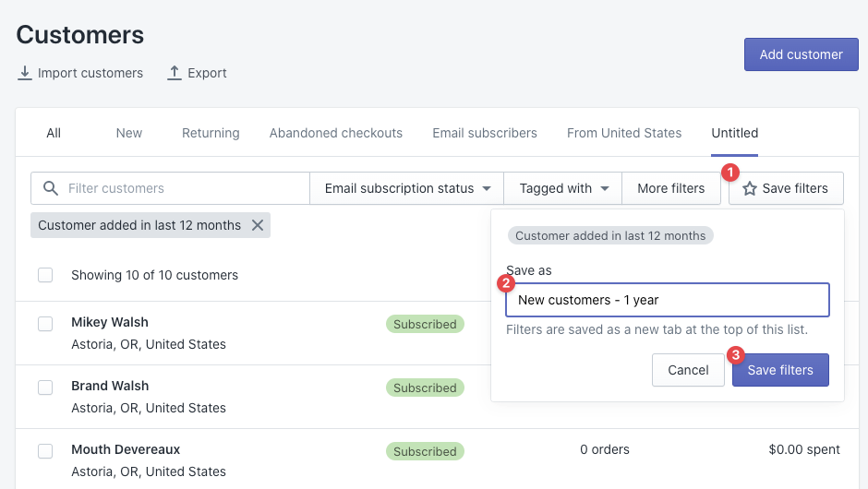Image resolution: width=868 pixels, height=489 pixels.
Task: Open the More filters panel
Action: click(671, 188)
